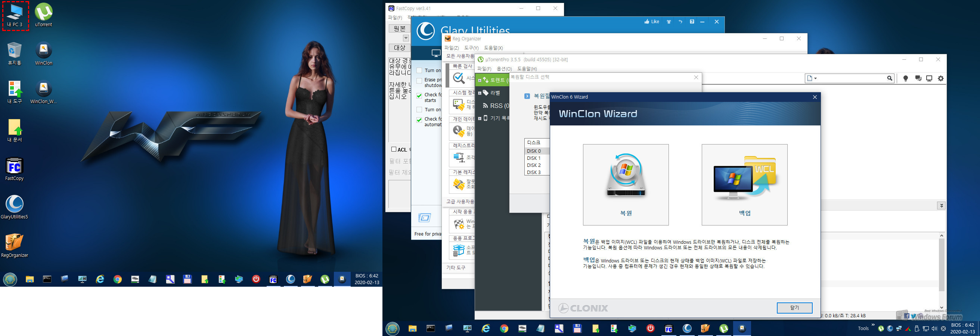Click the 닫기 button in WinClon Wizard
This screenshot has height=336, width=980.
point(794,308)
